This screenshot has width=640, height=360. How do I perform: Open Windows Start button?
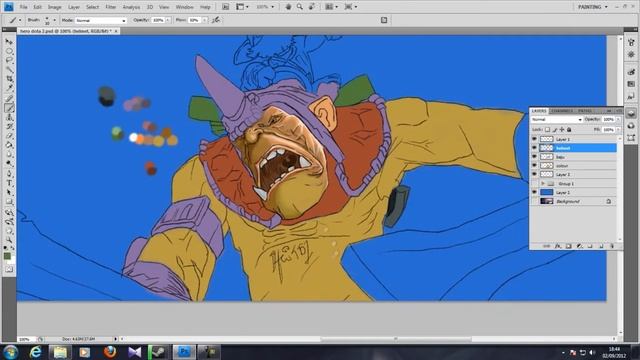(x=10, y=351)
